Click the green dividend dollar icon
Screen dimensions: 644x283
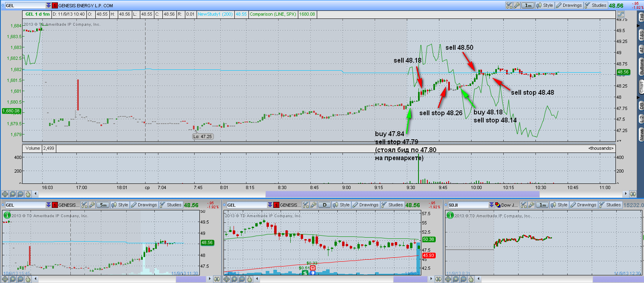[305, 273]
